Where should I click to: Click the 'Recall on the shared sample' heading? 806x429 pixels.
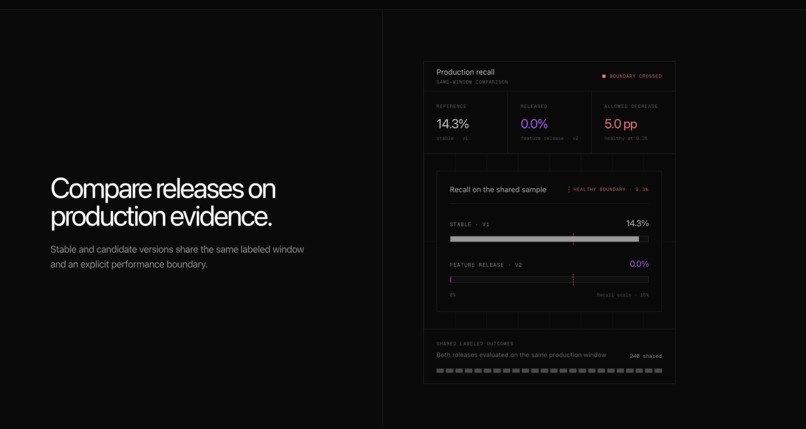pyautogui.click(x=498, y=190)
